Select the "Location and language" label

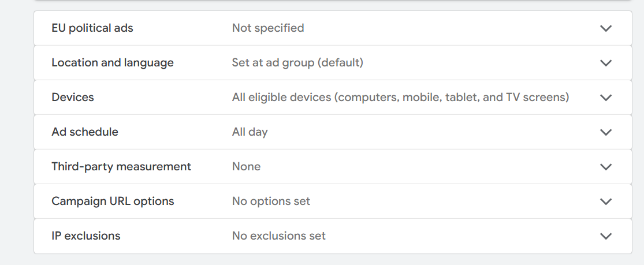(x=113, y=62)
